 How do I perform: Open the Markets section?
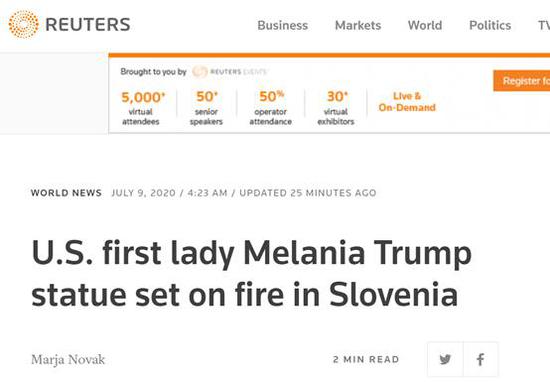click(x=358, y=25)
